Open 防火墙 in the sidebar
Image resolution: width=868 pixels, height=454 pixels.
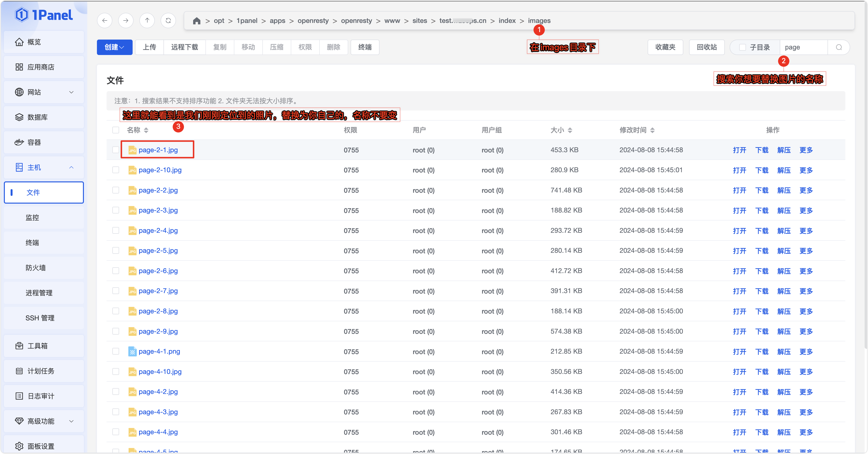coord(35,268)
